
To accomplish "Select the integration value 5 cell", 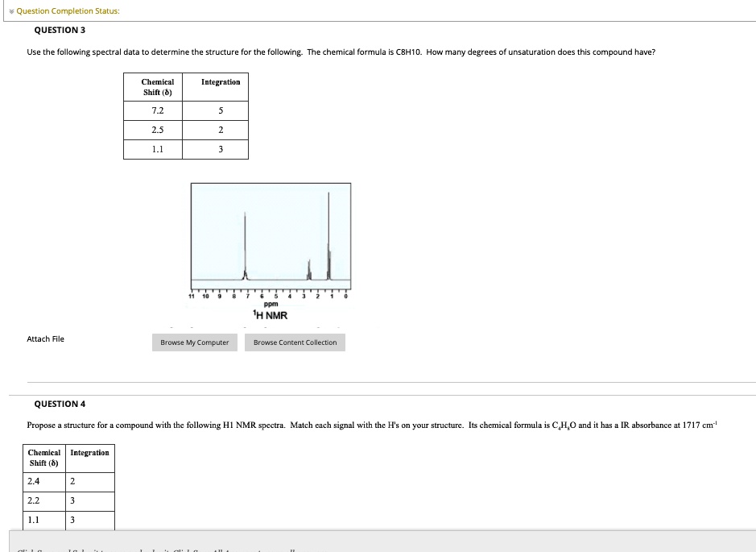I will (x=219, y=110).
